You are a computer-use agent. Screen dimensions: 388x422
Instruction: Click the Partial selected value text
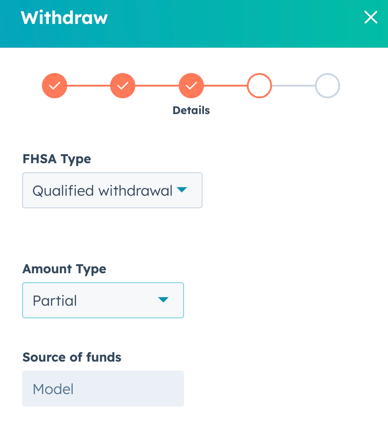55,301
